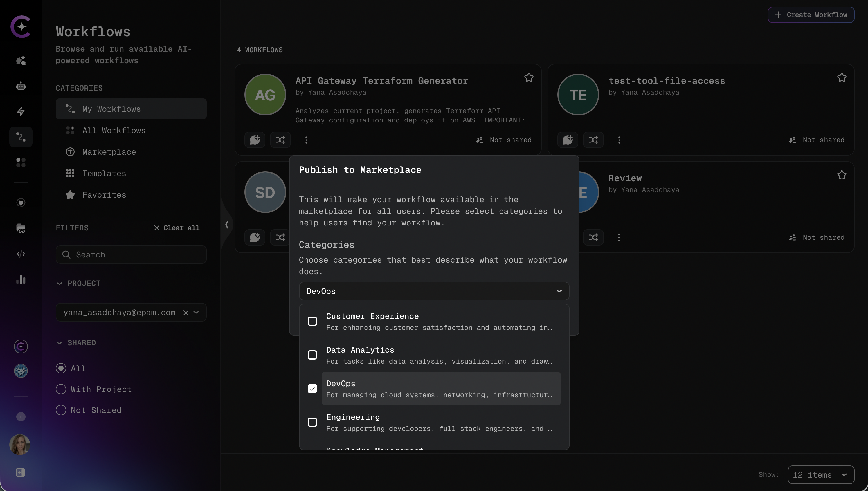Open the bar chart analytics icon in the sidebar

[x=21, y=279]
